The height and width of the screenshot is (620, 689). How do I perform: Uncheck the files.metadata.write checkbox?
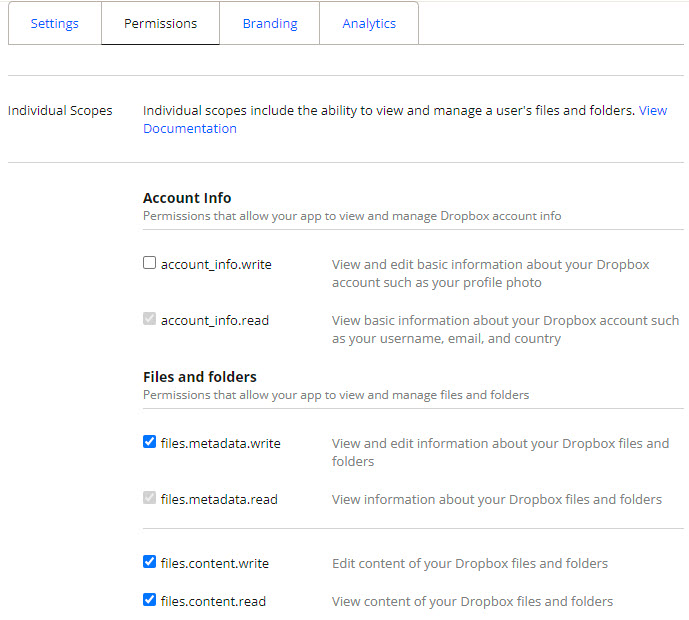[x=149, y=442]
